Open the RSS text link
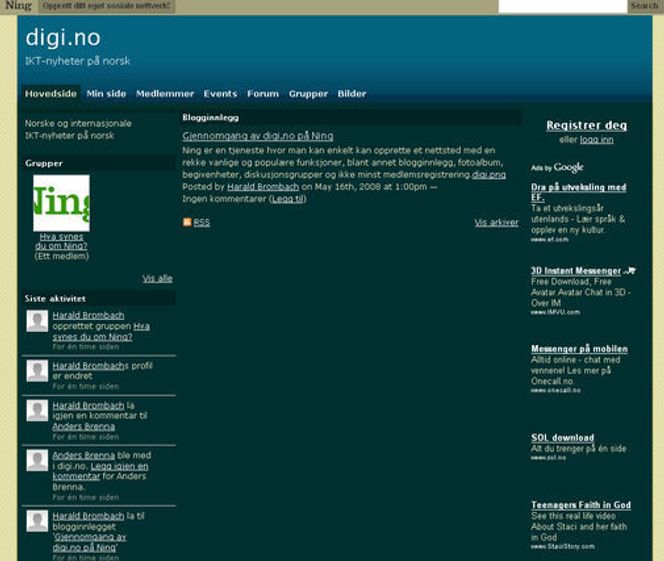Screen dimensions: 664x561 (x=202, y=222)
